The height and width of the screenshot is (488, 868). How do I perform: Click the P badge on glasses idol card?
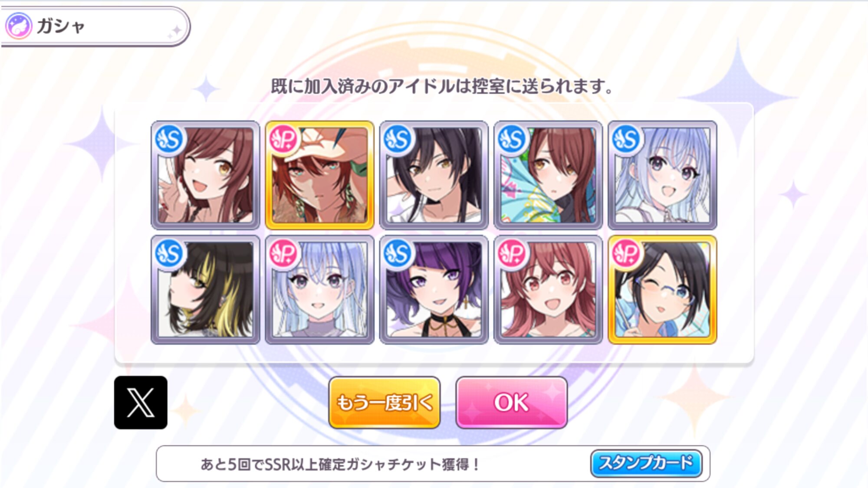pos(627,254)
